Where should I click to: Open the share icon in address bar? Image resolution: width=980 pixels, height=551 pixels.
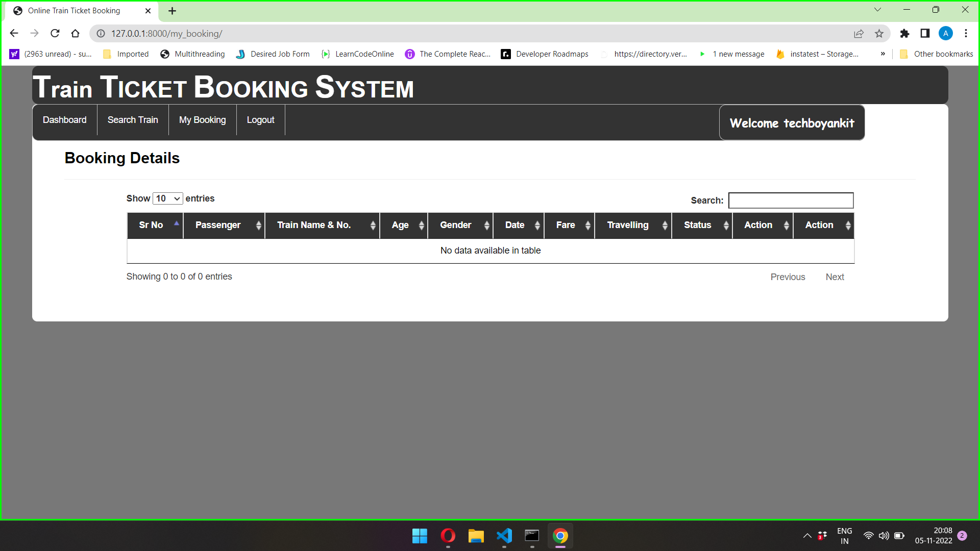pyautogui.click(x=859, y=33)
